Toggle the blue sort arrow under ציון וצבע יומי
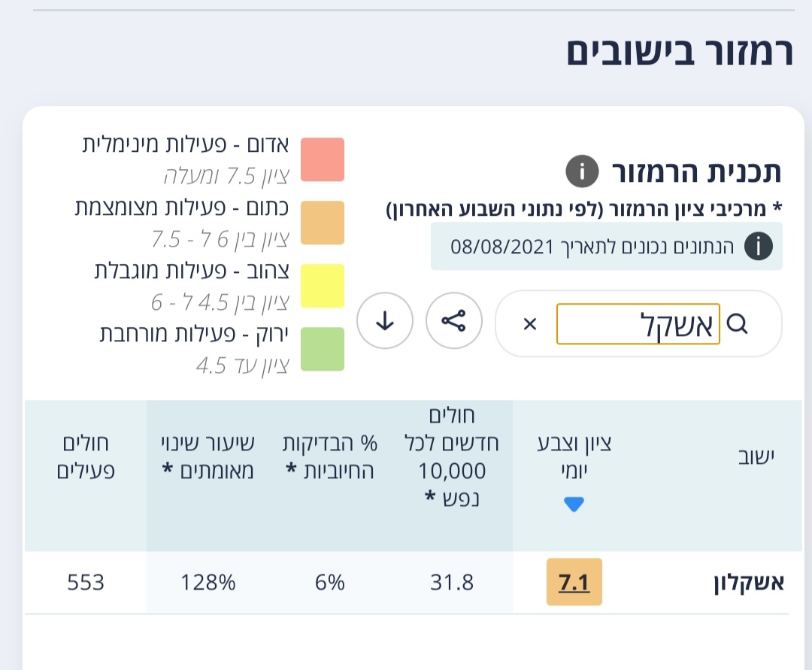The image size is (812, 670). (574, 504)
